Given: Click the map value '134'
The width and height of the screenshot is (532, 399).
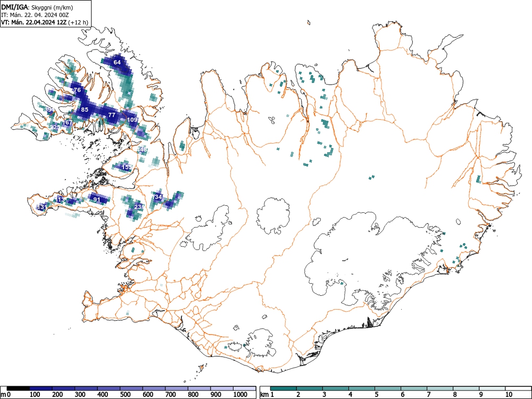Looking at the screenshot, I should [157, 197].
